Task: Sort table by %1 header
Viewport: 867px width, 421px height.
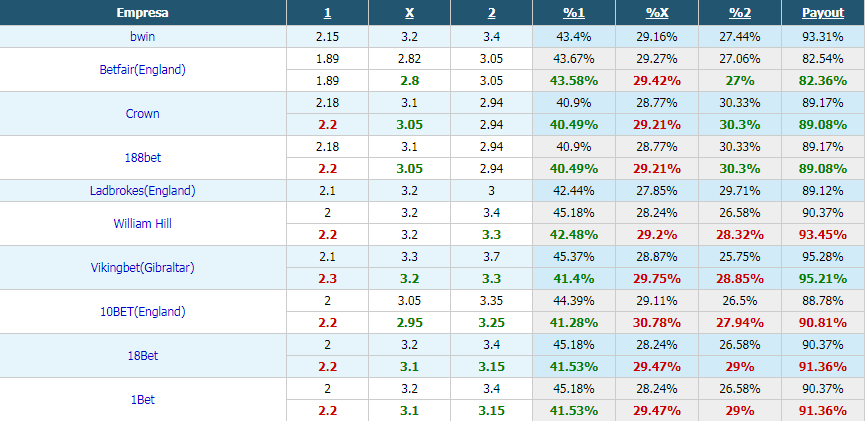Action: 574,13
